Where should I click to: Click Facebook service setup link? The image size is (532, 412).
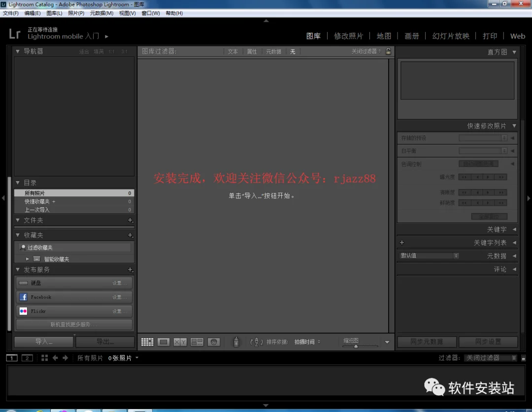119,297
